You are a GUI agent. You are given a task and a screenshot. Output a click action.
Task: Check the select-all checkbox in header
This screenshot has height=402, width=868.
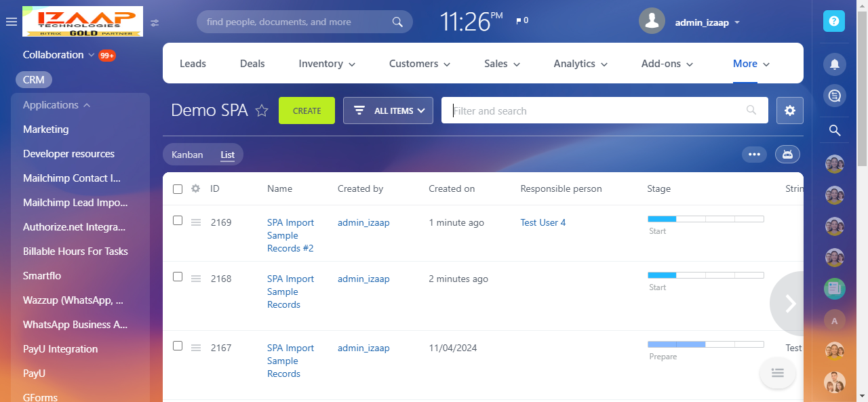(x=178, y=189)
